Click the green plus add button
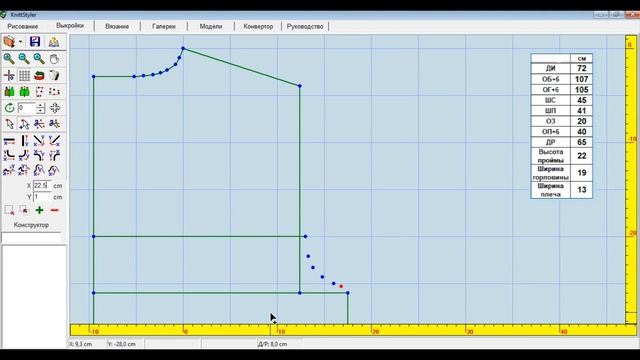 (40, 210)
